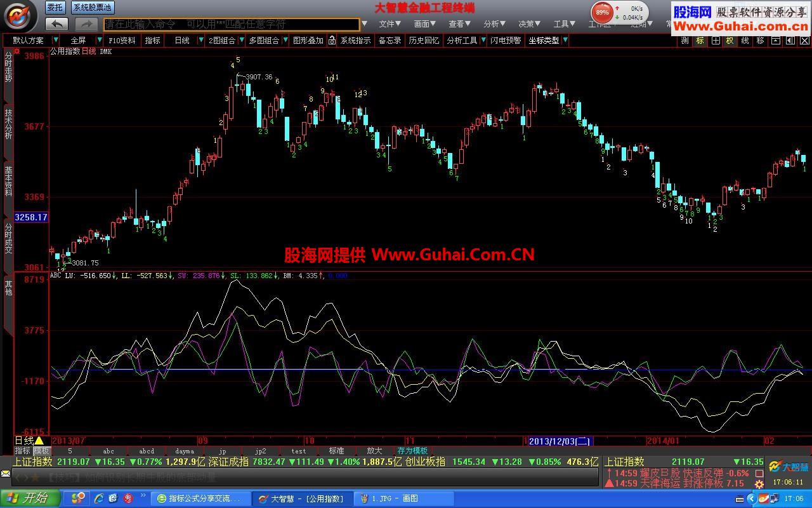Toggle the 权 rights adjustment button
This screenshot has width=812, height=508.
[x=730, y=40]
